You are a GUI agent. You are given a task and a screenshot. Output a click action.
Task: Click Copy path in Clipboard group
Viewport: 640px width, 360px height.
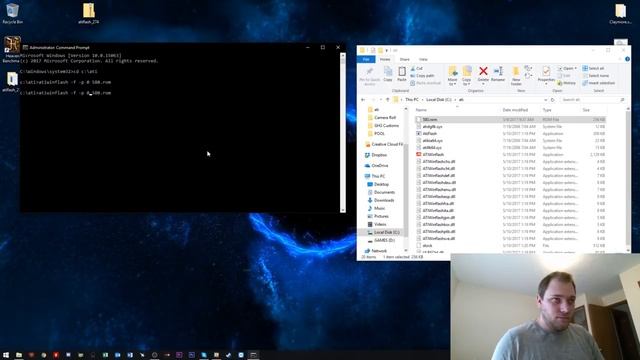[422, 76]
